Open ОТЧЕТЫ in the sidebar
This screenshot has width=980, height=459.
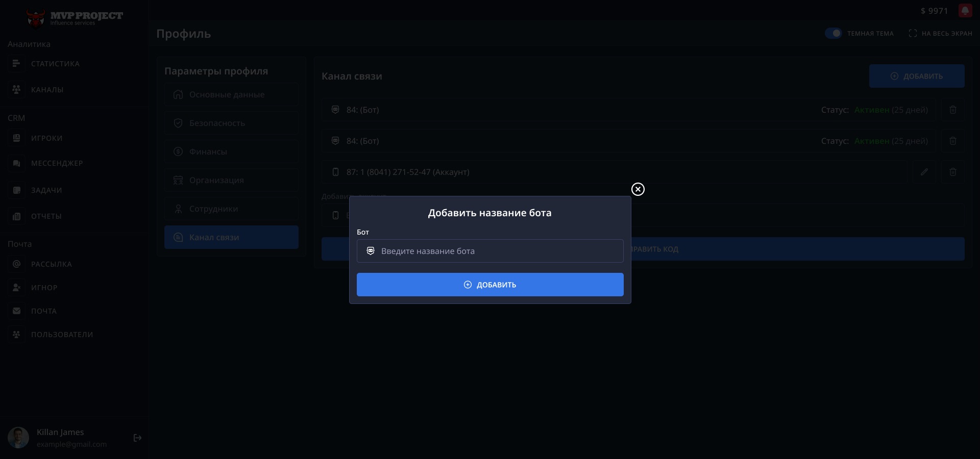[x=46, y=216]
